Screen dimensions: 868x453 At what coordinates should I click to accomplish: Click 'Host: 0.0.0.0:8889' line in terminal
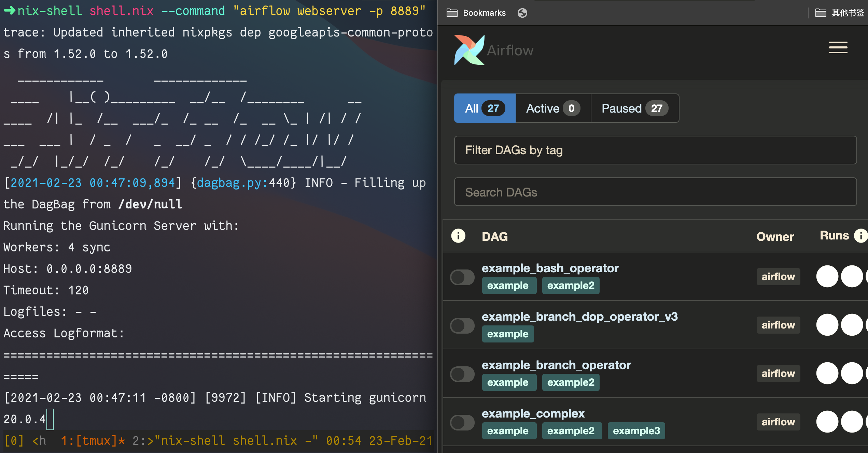click(x=68, y=269)
